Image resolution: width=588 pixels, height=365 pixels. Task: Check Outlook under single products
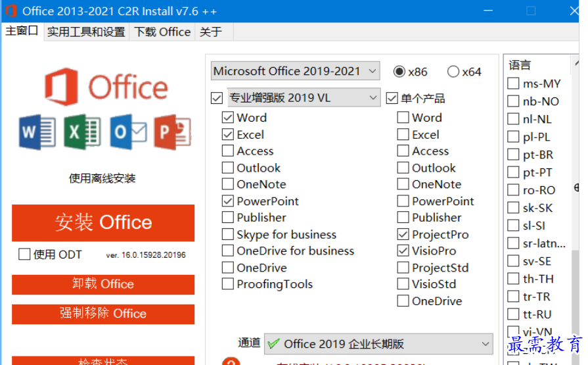pyautogui.click(x=403, y=168)
